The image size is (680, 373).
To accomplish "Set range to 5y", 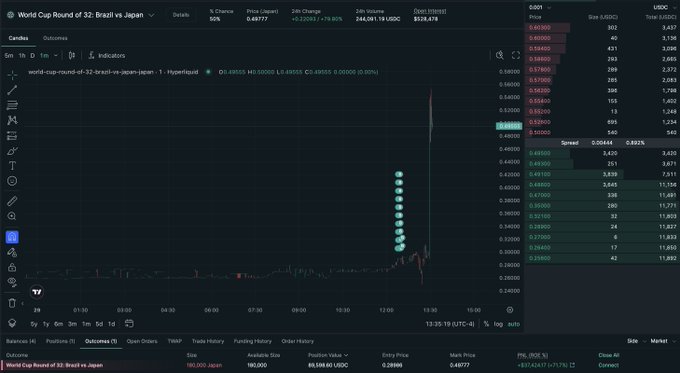I will (x=34, y=324).
